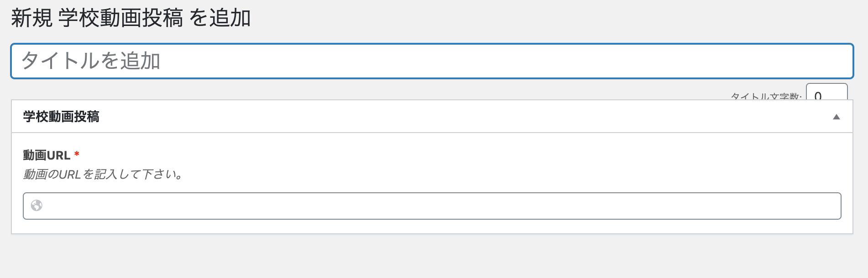This screenshot has height=278, width=868.
Task: Select the タイトル文字数 counter box showing 0
Action: coord(826,92)
